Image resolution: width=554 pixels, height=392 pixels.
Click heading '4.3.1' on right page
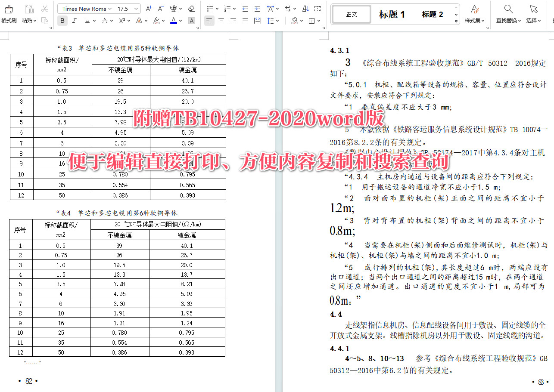click(339, 51)
